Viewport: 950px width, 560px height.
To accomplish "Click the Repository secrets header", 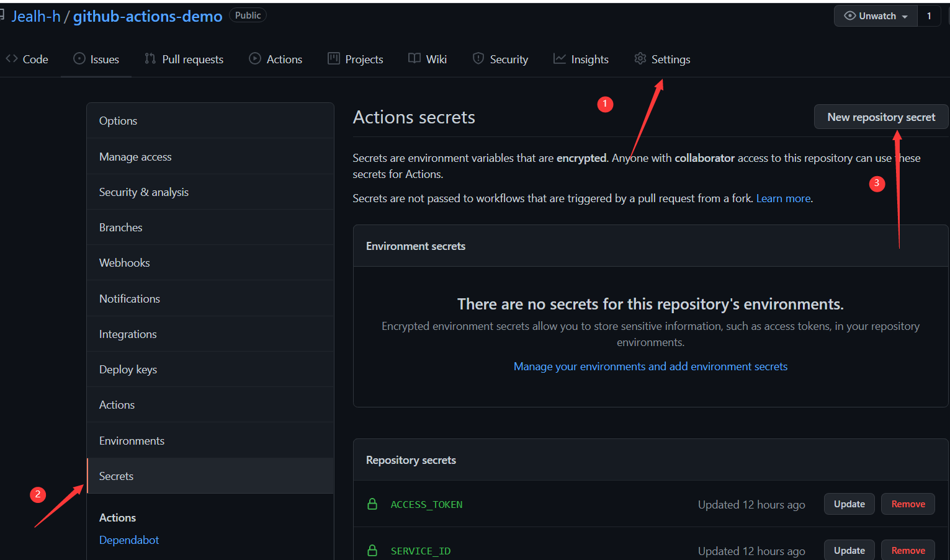I will click(x=411, y=460).
